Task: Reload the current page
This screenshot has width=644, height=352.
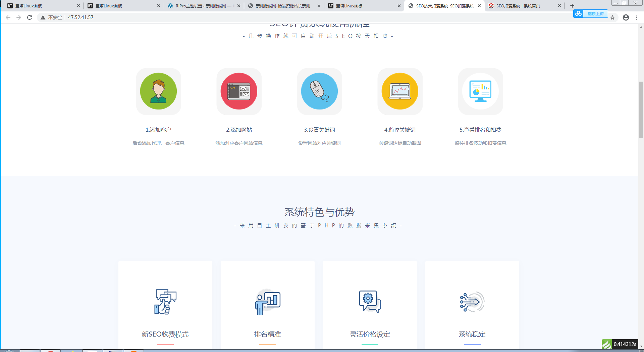Action: pyautogui.click(x=30, y=17)
